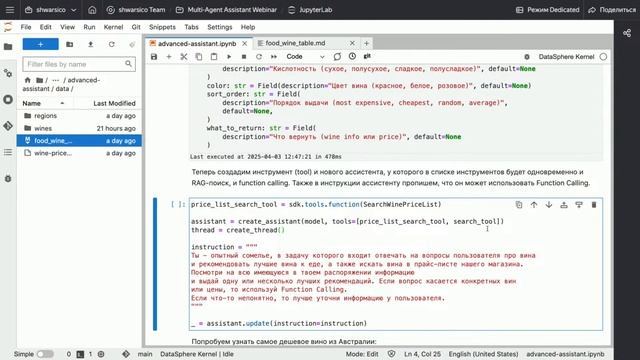Select the wine-price file row
Image resolution: width=640 pixels, height=360 pixels.
(79, 153)
